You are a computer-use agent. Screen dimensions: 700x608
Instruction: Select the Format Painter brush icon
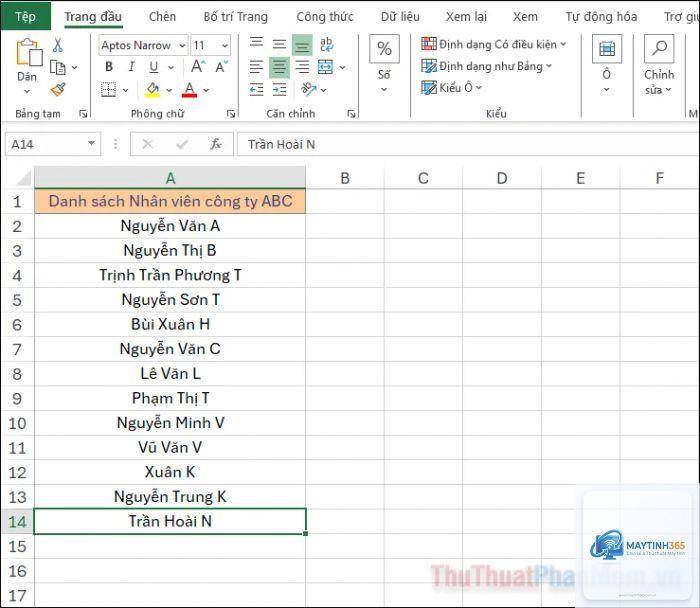[x=58, y=90]
